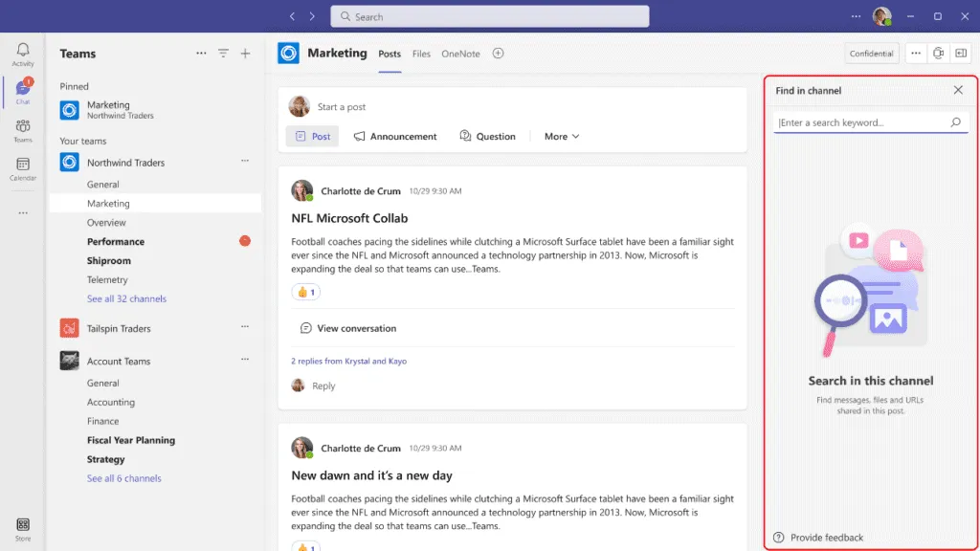Click the filter icon in the Teams panel
Image resolution: width=980 pixels, height=551 pixels.
point(223,54)
